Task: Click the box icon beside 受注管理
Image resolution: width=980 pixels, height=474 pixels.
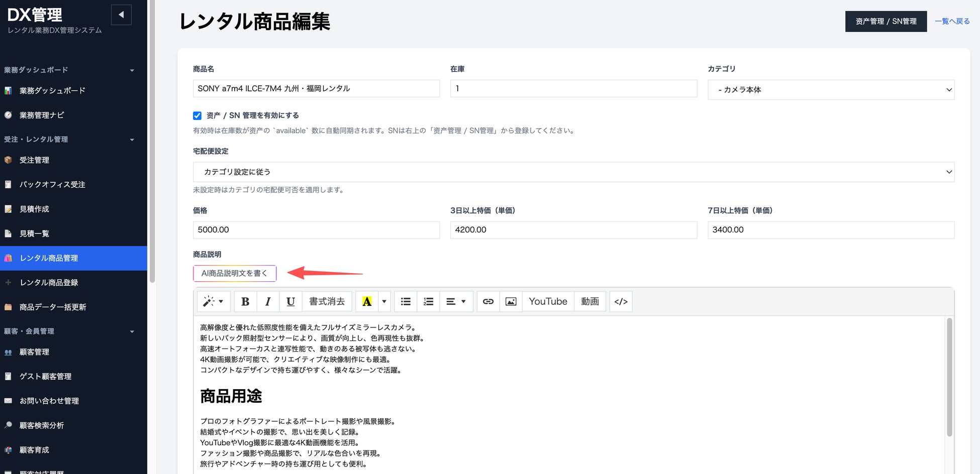Action: click(8, 160)
